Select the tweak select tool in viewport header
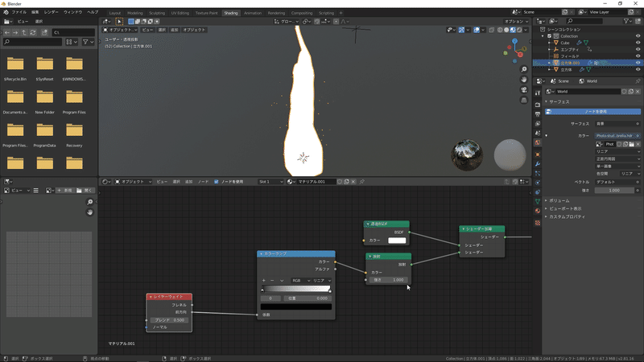The height and width of the screenshot is (362, 644). point(119,22)
